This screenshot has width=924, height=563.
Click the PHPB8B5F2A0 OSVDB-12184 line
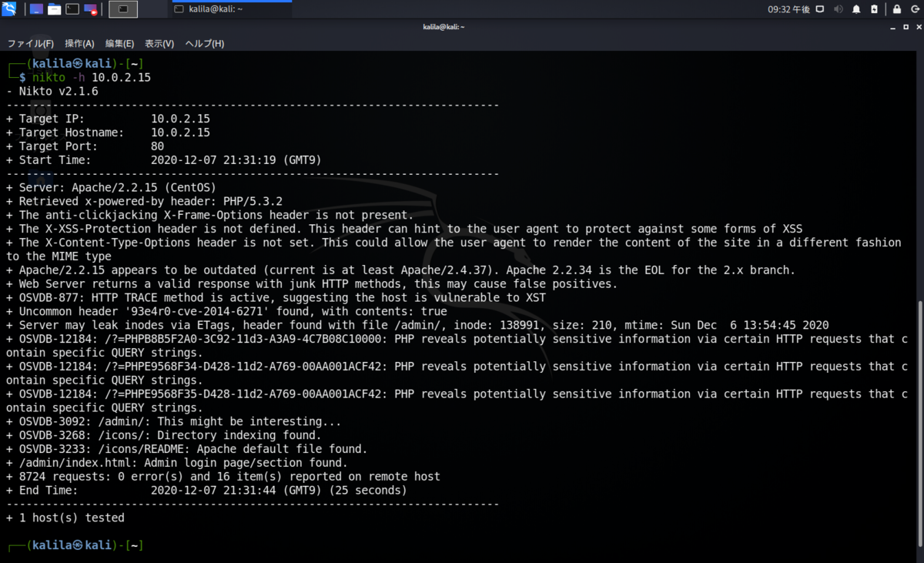pos(457,346)
